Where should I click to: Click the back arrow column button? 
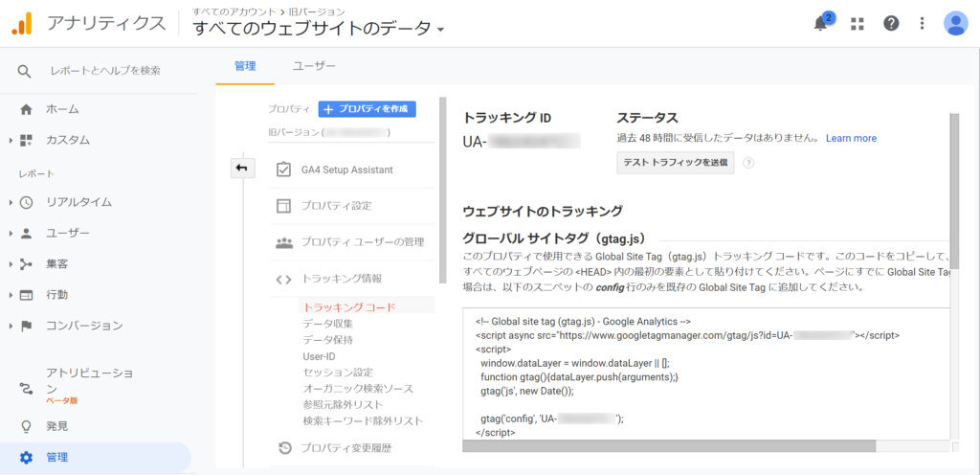click(241, 169)
